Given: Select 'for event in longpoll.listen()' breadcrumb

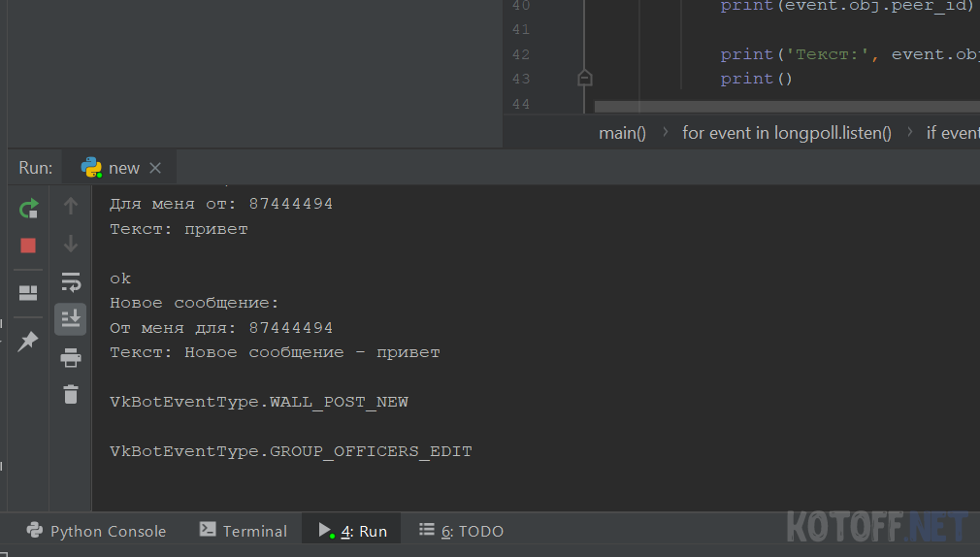Looking at the screenshot, I should pyautogui.click(x=786, y=133).
